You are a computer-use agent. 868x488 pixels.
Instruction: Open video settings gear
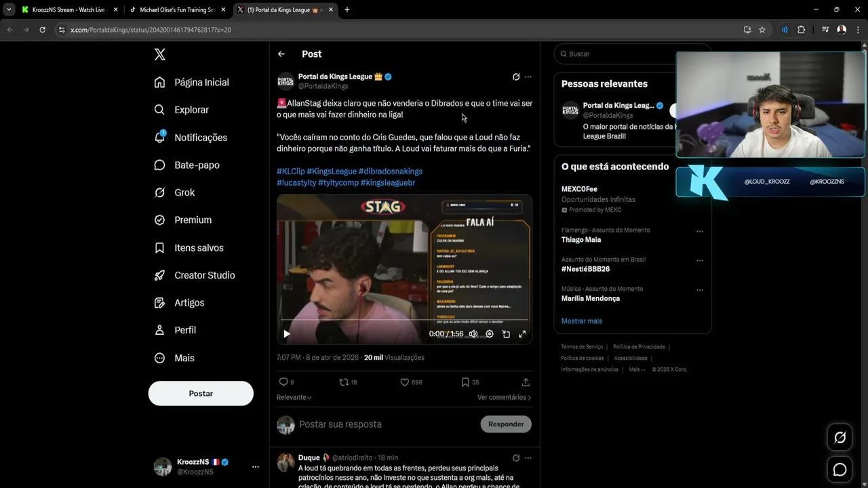pyautogui.click(x=490, y=333)
